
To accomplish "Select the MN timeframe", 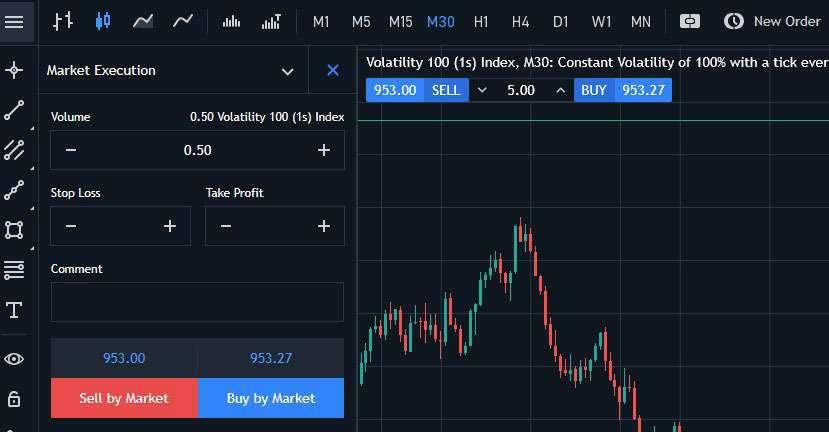I will 641,22.
